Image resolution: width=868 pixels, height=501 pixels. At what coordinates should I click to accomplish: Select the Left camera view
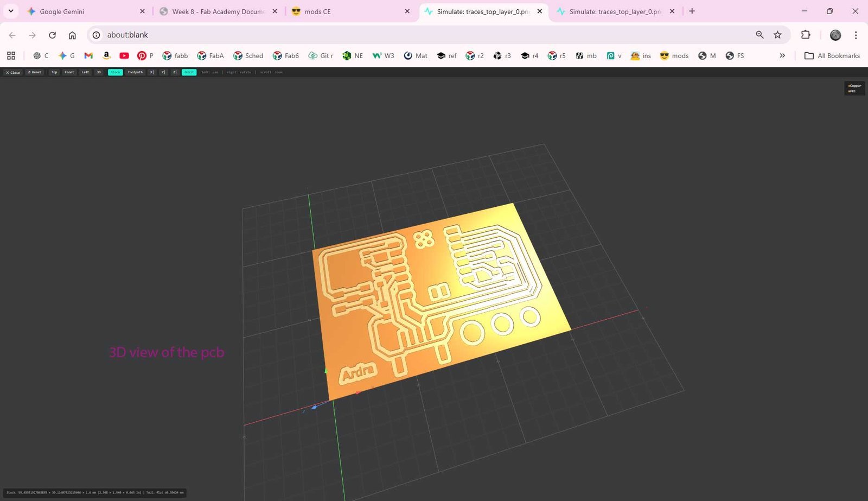coord(85,72)
